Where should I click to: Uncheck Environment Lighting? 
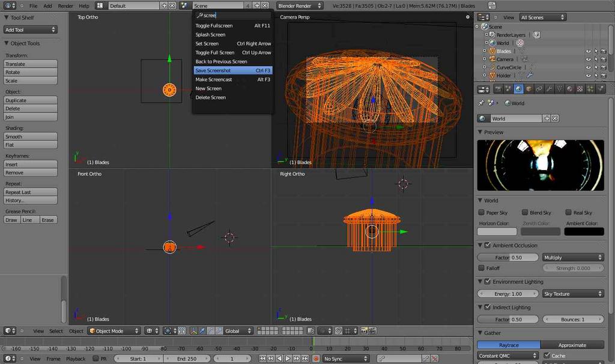[x=488, y=281]
